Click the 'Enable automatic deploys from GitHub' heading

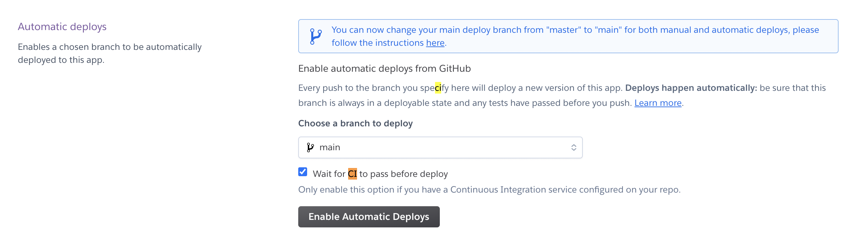pos(384,69)
